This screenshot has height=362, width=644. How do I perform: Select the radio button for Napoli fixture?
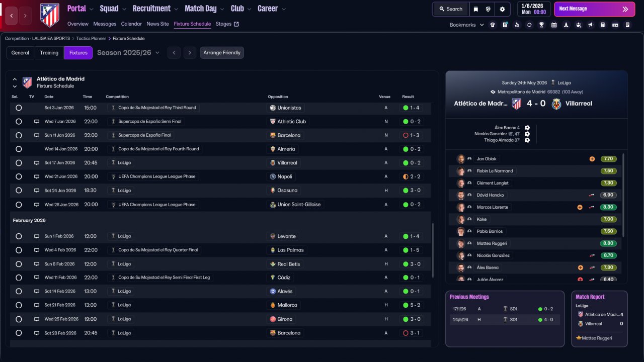(19, 176)
